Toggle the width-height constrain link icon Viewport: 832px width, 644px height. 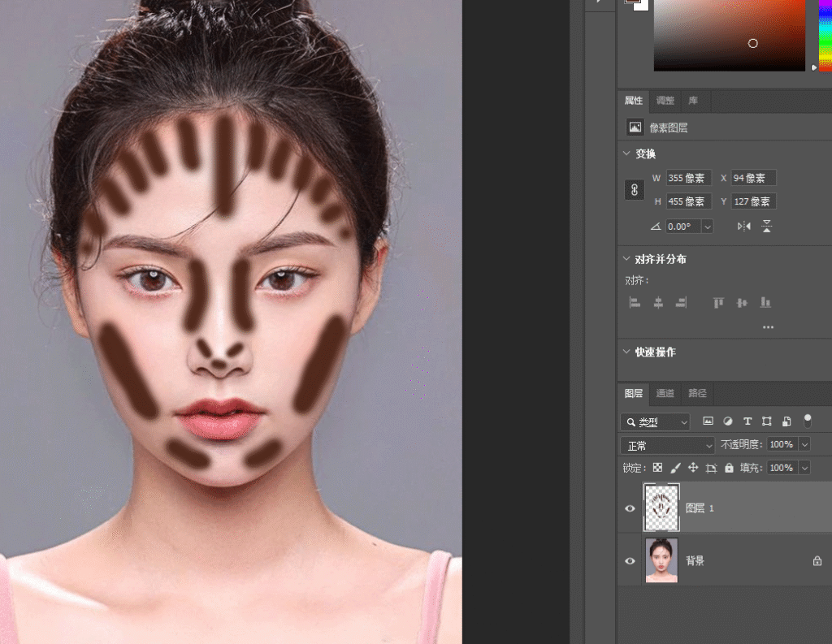tap(634, 190)
